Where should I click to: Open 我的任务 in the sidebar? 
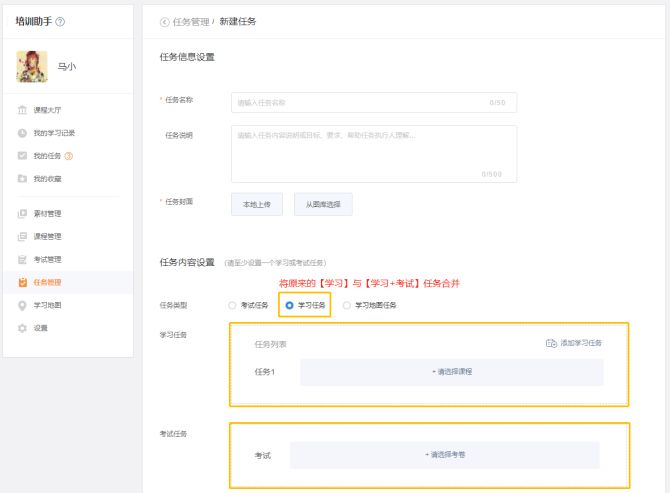(46, 155)
